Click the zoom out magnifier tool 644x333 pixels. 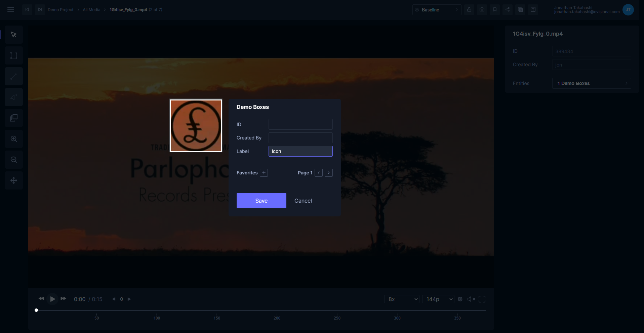(14, 160)
